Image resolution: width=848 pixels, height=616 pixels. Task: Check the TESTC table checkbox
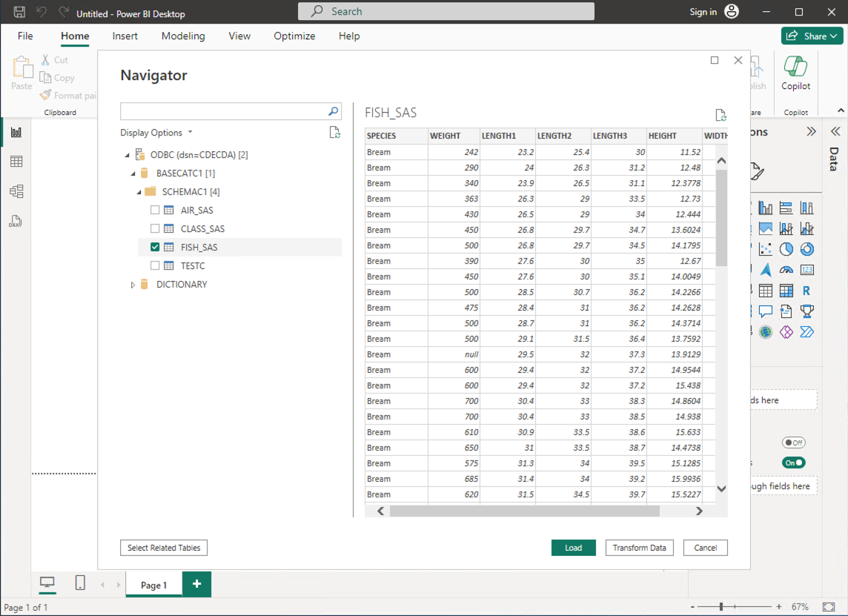tap(155, 266)
